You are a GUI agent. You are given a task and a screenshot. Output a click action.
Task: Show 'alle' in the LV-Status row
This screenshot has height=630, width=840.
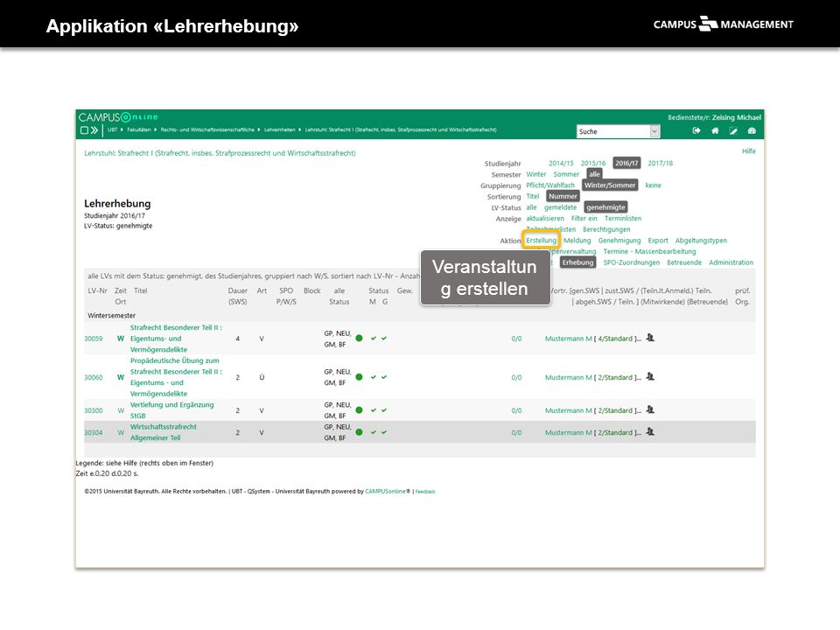coord(531,207)
